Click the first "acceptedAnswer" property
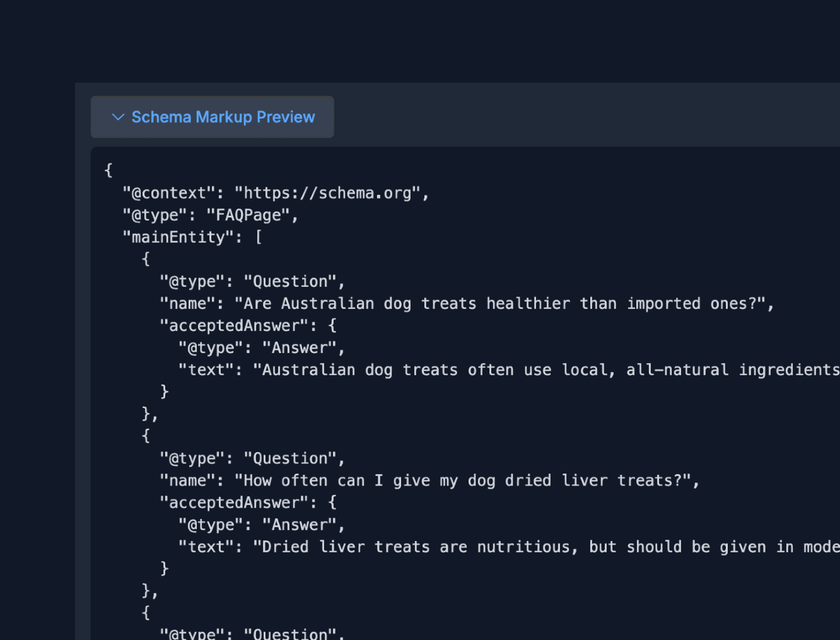The image size is (840, 640). tap(235, 325)
